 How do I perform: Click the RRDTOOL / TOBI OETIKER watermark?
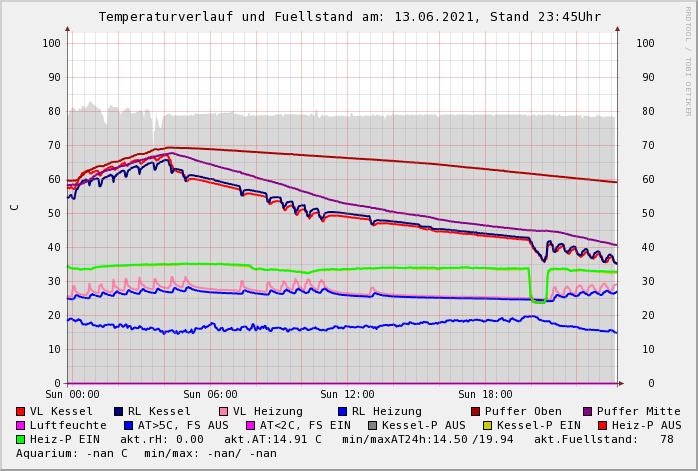tap(688, 60)
